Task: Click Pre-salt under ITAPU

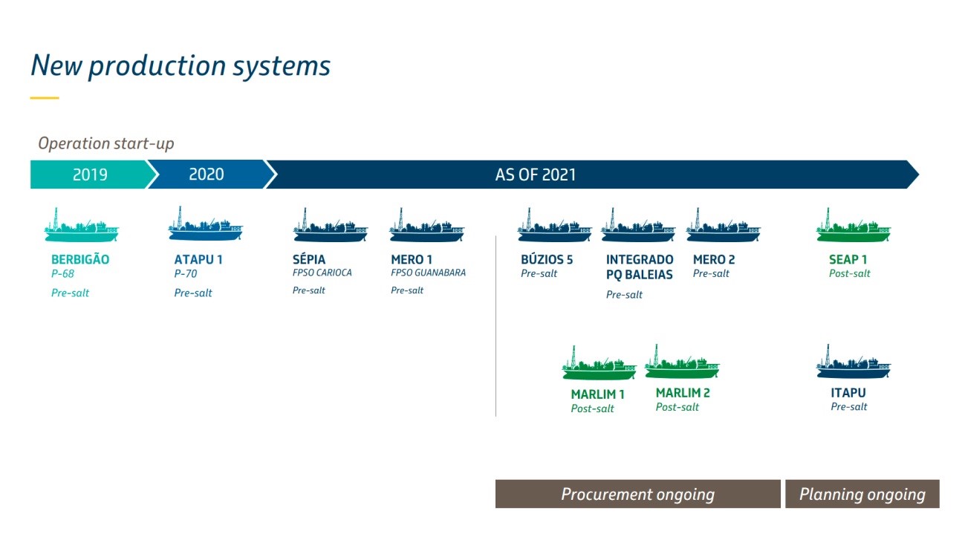Action: (849, 407)
